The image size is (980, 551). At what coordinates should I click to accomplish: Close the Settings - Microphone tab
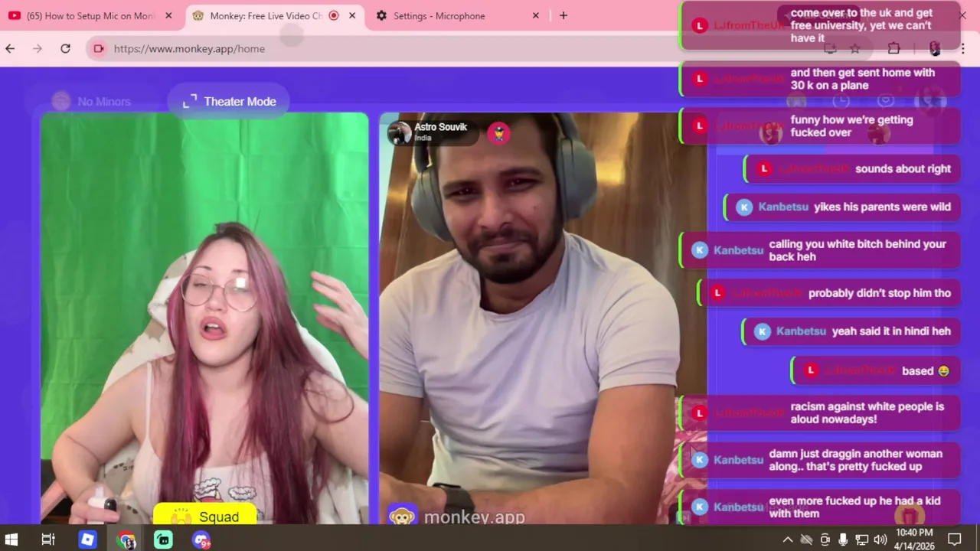coord(536,15)
